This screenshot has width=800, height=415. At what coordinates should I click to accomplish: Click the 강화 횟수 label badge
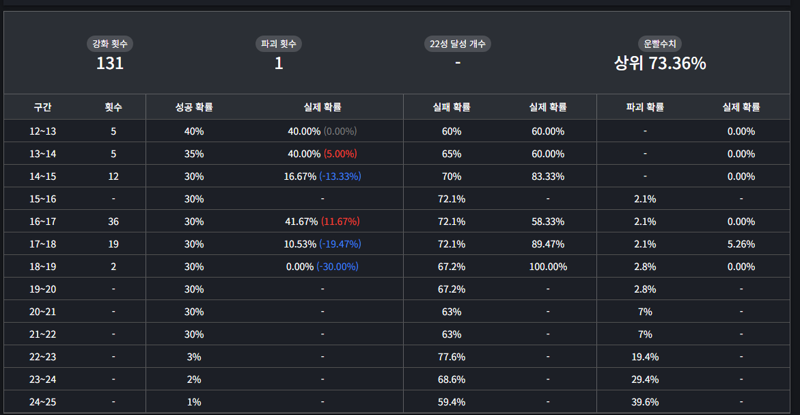(110, 44)
